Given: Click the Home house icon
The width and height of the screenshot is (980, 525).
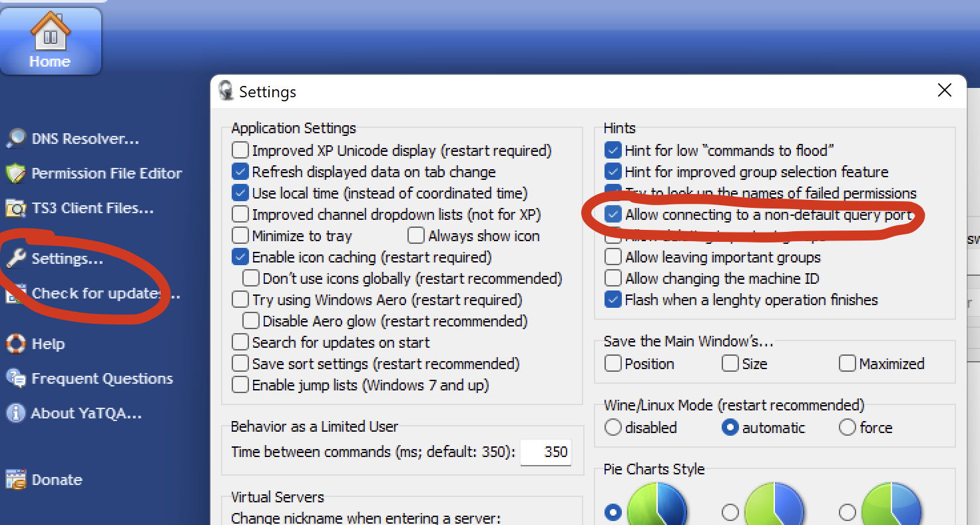Looking at the screenshot, I should tap(50, 30).
